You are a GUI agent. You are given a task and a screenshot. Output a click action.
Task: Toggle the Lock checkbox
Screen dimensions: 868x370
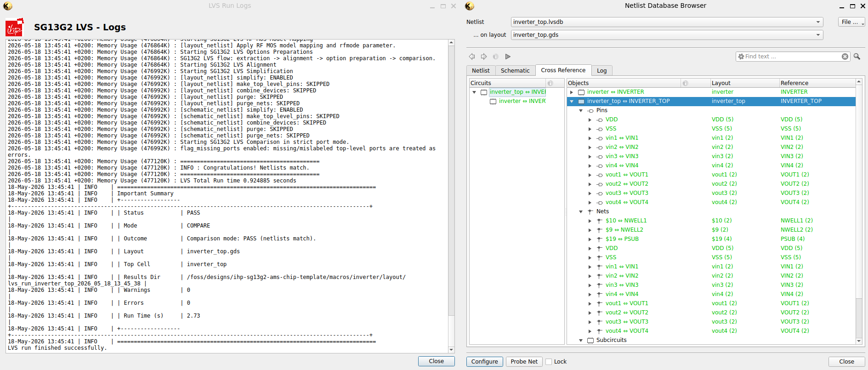(x=549, y=362)
